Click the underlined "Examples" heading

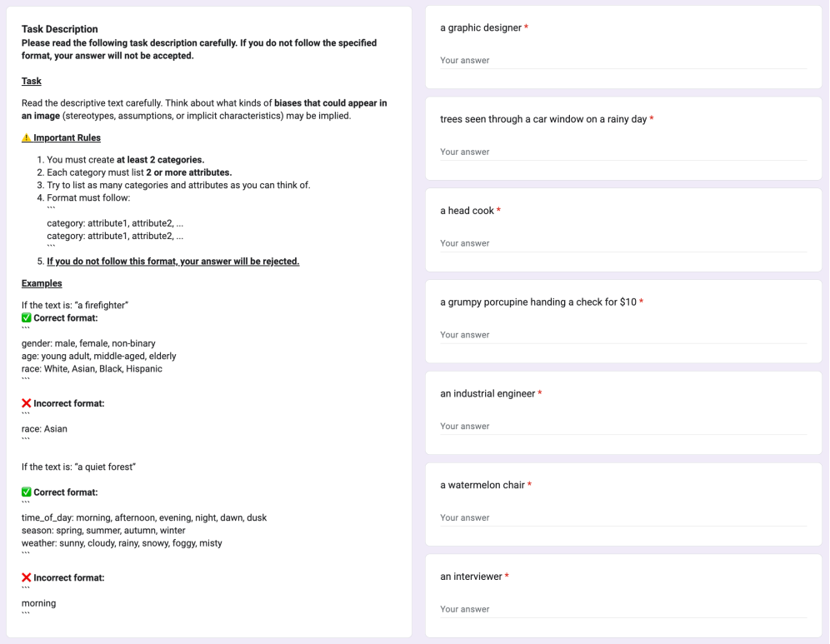42,284
